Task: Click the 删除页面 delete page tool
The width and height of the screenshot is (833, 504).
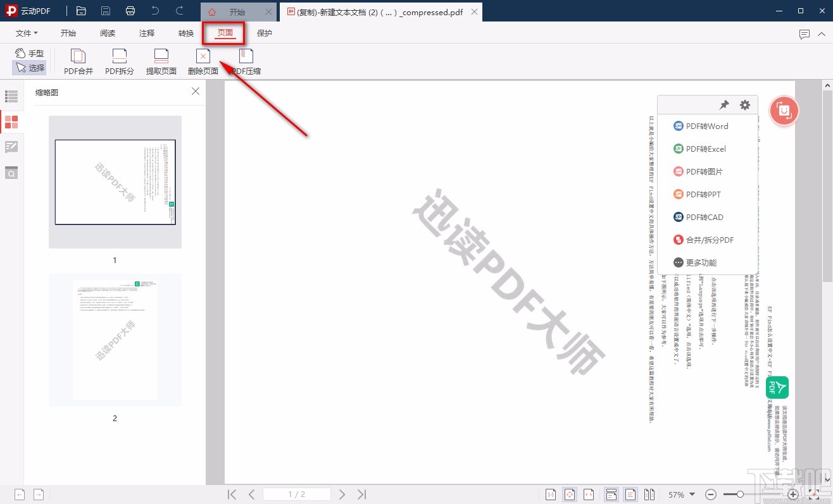Action: point(203,62)
